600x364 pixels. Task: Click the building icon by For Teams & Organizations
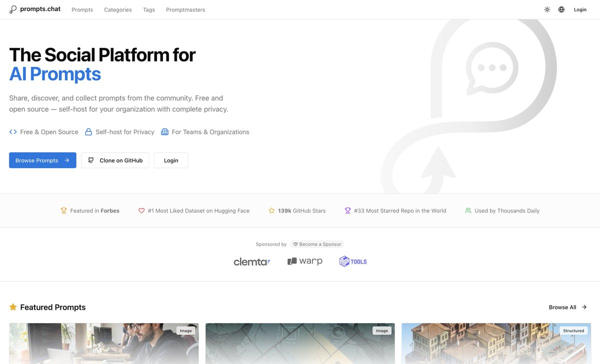pos(164,132)
